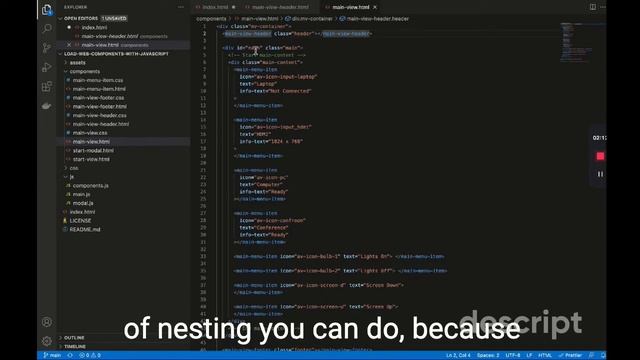Viewport: 640px width, 360px height.
Task: Click the LF end-of-line status item
Action: (x=529, y=356)
